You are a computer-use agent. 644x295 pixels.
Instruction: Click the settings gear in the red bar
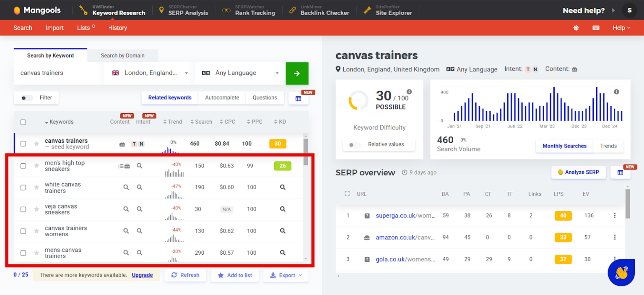[576, 28]
